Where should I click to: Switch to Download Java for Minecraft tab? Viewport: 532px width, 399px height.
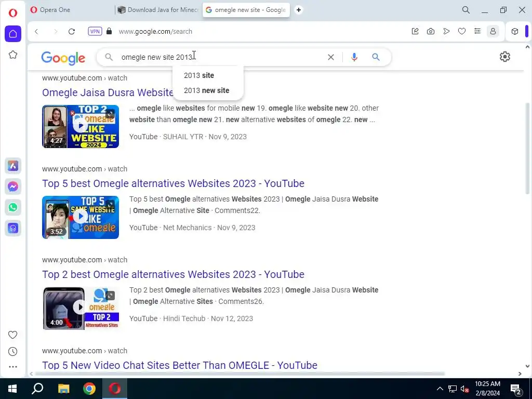pyautogui.click(x=158, y=10)
